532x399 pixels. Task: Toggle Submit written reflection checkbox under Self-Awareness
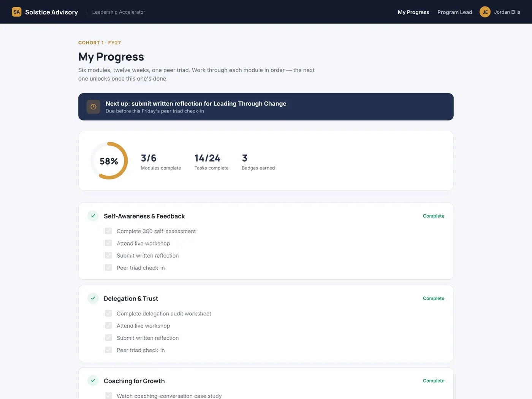click(109, 255)
